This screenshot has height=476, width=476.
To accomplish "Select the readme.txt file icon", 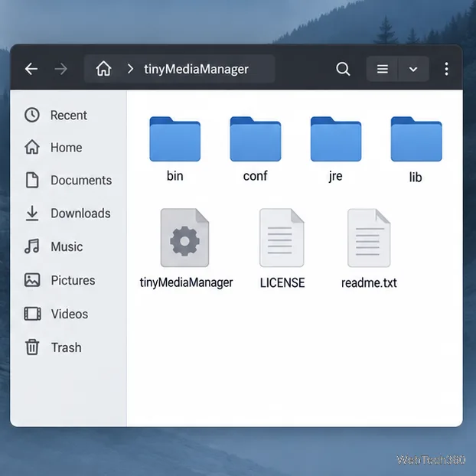I will click(x=369, y=238).
